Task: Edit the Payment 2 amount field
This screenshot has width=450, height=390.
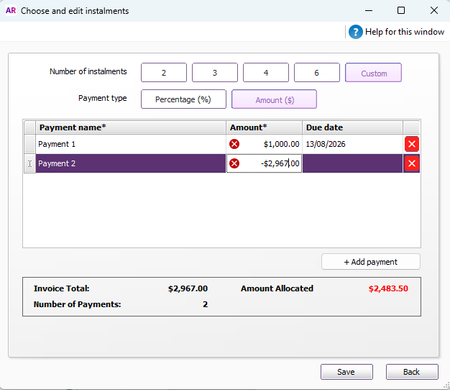Action: [x=264, y=163]
